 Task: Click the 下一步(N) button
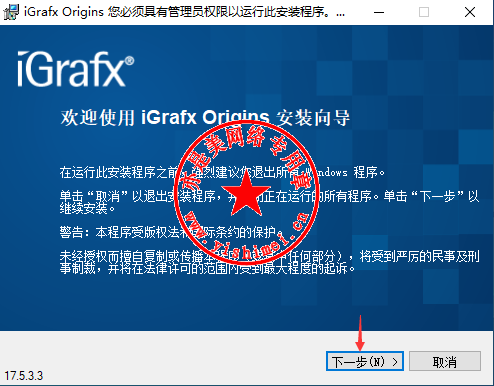tap(365, 361)
